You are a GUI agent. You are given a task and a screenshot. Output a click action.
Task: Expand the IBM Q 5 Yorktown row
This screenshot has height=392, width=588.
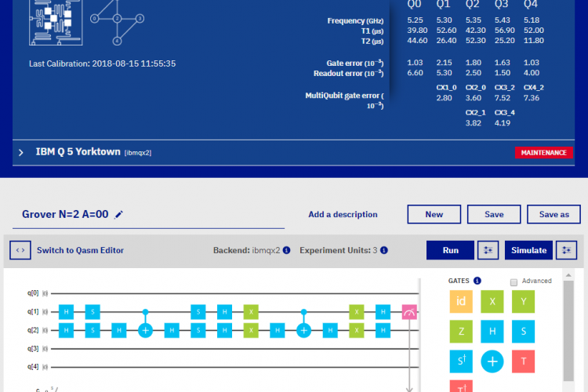[x=21, y=153]
